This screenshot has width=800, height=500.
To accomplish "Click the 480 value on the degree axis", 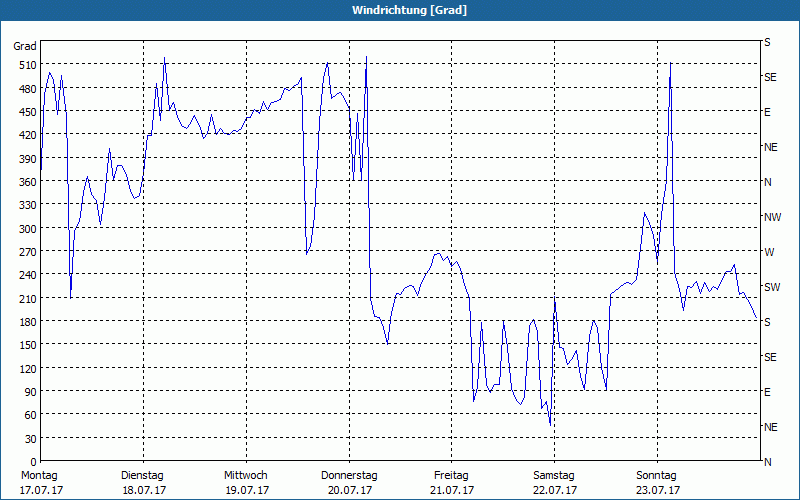I will click(28, 89).
